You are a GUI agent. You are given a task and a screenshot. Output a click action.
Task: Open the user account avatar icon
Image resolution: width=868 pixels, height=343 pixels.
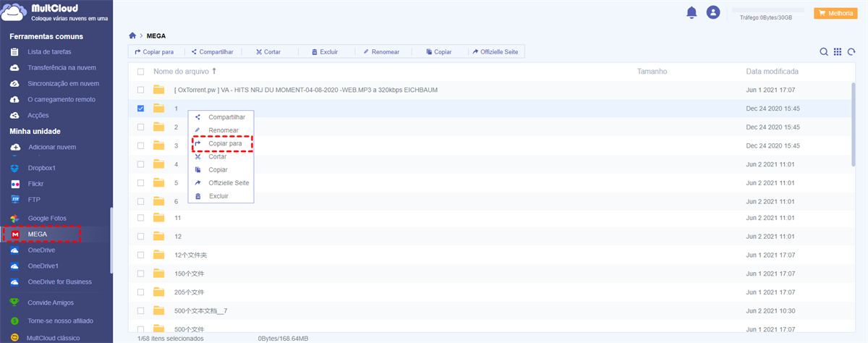714,12
